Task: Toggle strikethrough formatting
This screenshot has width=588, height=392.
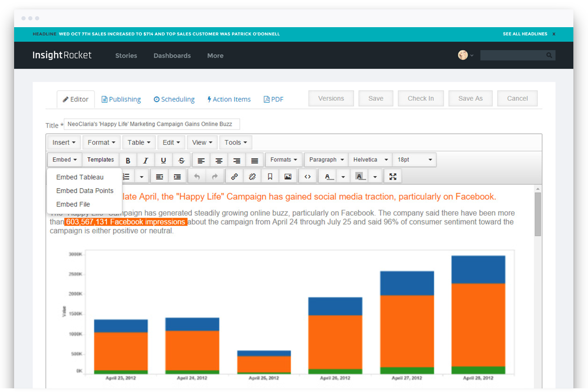Action: [x=181, y=160]
